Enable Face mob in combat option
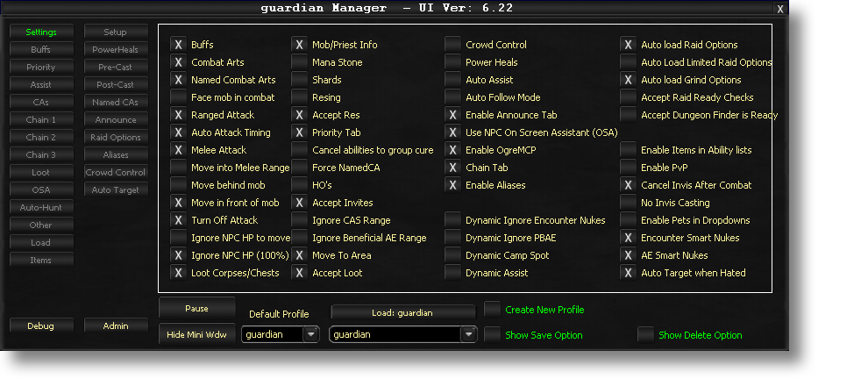Image resolution: width=868 pixels, height=386 pixels. [x=178, y=97]
